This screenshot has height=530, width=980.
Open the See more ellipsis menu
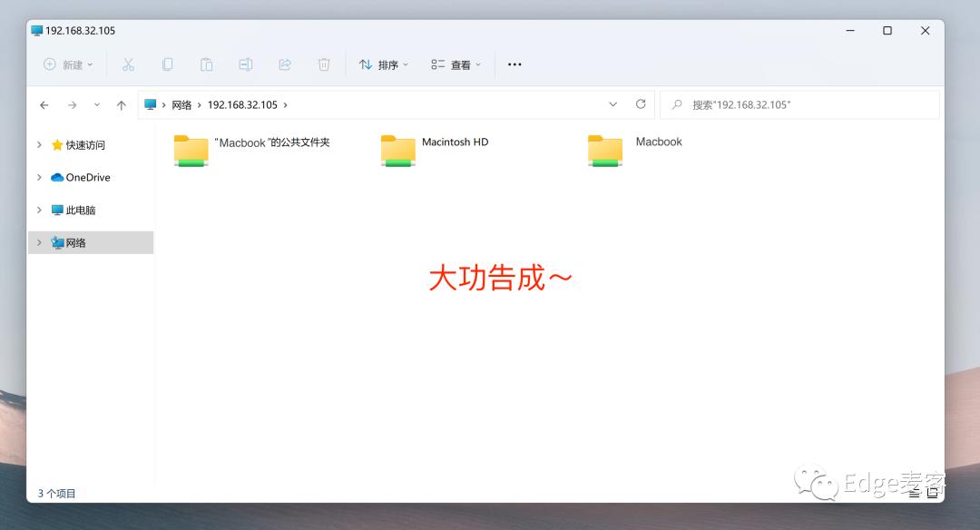coord(514,64)
